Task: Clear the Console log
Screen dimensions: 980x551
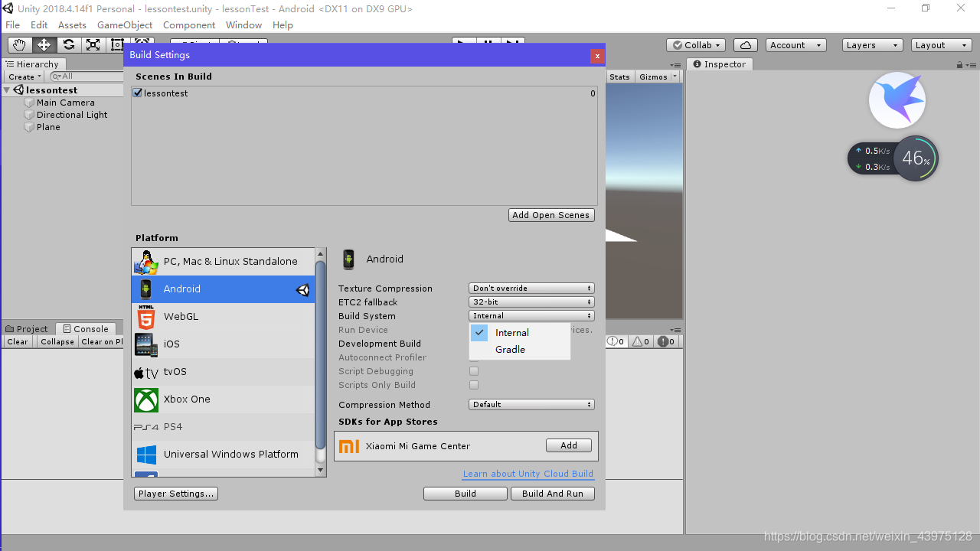Action: pyautogui.click(x=18, y=342)
